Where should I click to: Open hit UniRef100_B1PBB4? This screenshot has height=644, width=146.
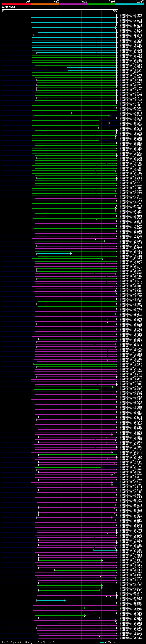click(131, 22)
